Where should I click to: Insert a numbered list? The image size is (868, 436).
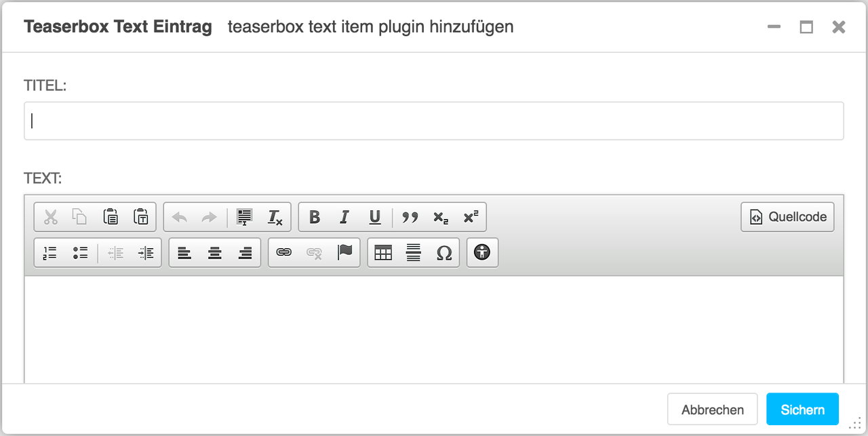pyautogui.click(x=50, y=253)
